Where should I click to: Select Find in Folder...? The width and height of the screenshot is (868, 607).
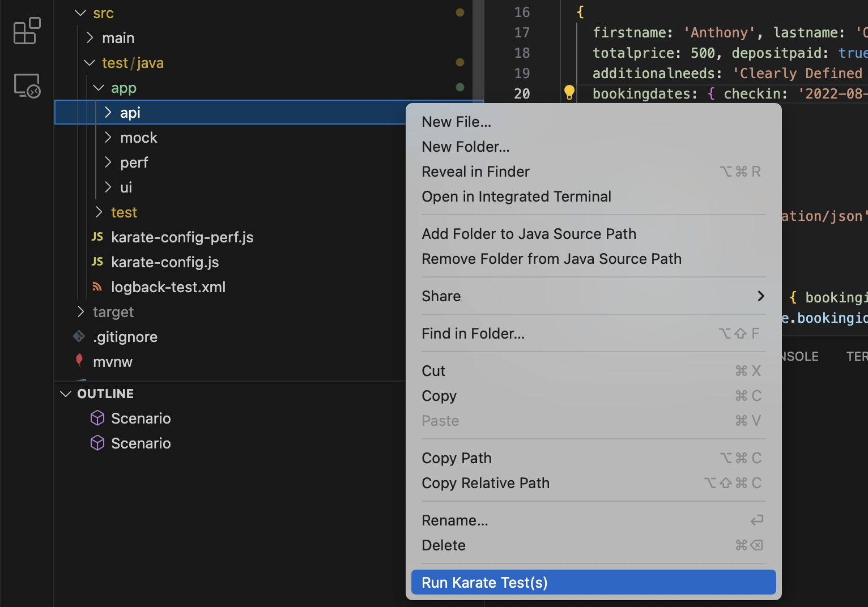click(593, 334)
